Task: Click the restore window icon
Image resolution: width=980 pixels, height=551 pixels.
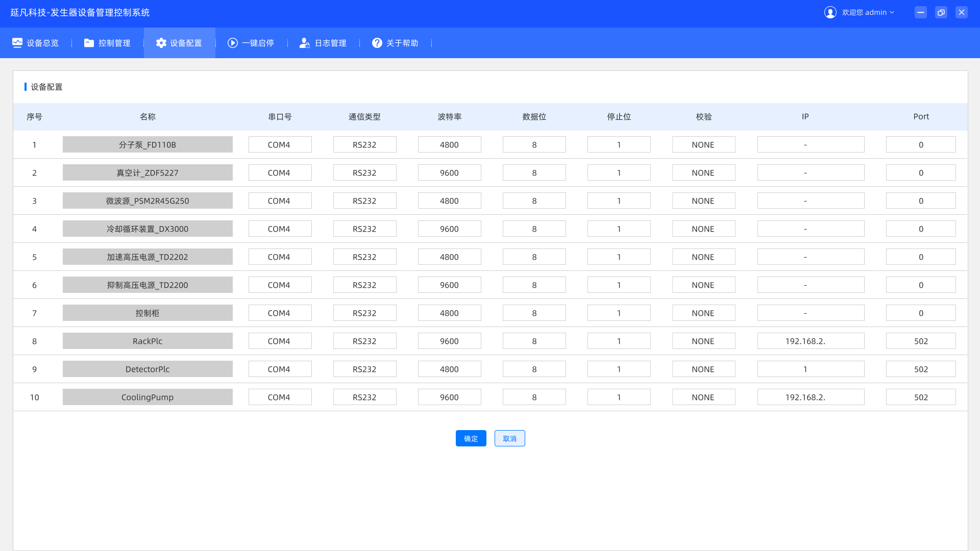Action: pos(941,12)
